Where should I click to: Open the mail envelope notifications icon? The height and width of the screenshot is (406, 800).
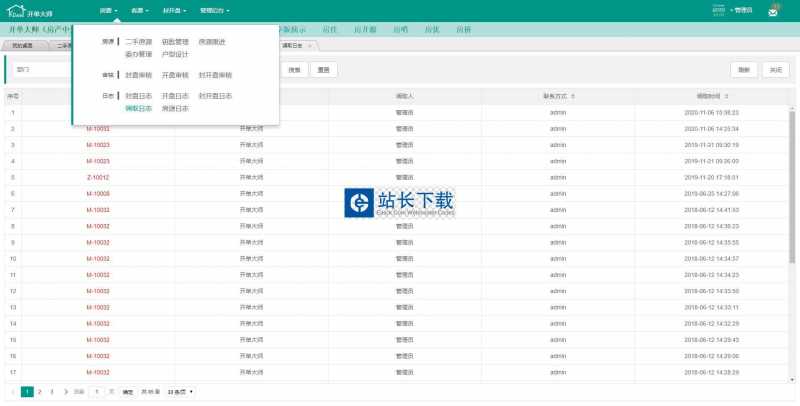tap(773, 11)
